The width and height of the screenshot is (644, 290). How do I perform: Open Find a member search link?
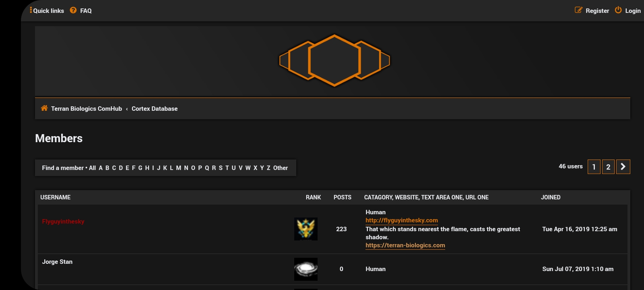point(63,168)
